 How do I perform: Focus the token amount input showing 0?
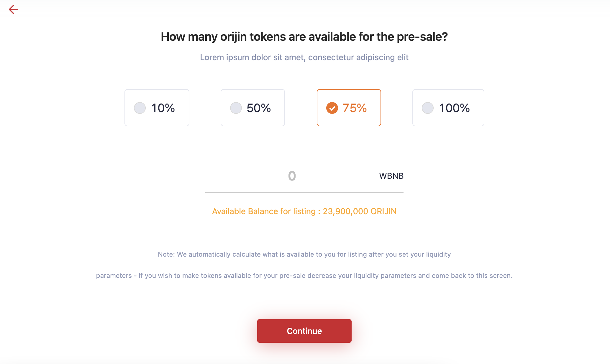pyautogui.click(x=292, y=176)
